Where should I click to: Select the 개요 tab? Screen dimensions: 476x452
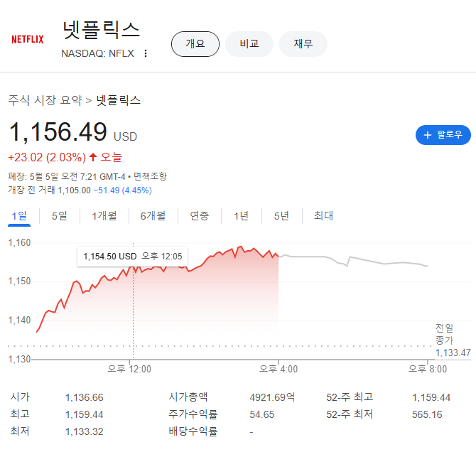195,44
